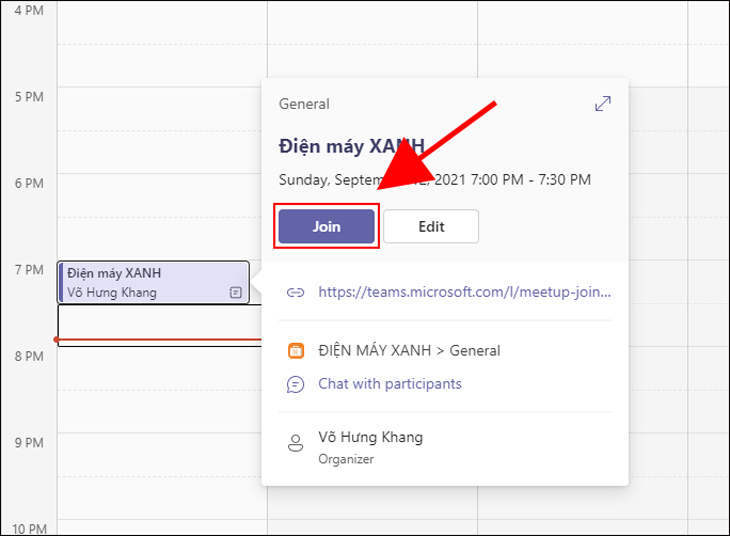Screen dimensions: 730x536
Task: Click the Điện máy XANH popup title
Action: (351, 146)
